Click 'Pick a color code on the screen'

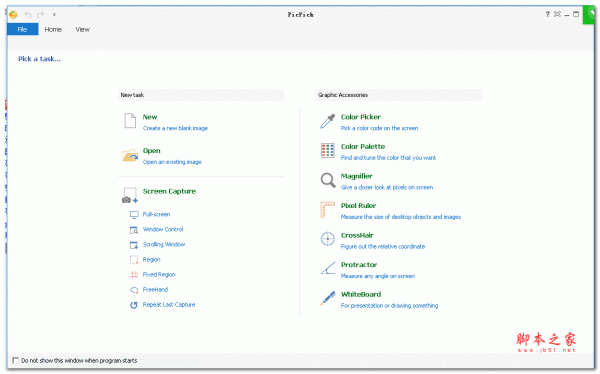(380, 128)
